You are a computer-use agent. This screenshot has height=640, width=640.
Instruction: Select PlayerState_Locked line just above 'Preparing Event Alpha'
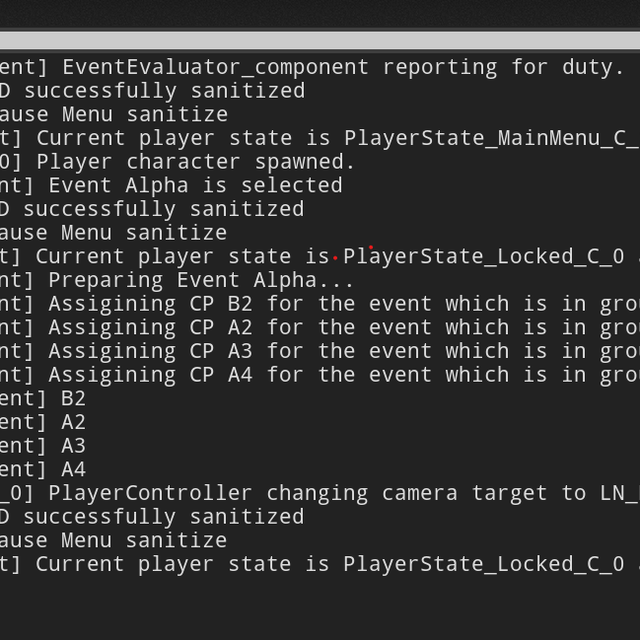pyautogui.click(x=320, y=257)
